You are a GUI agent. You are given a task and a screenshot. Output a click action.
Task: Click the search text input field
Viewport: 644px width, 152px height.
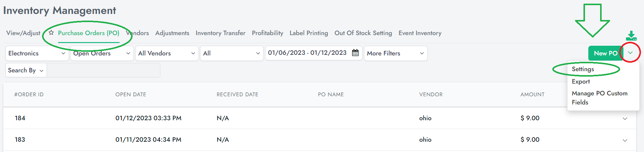[103, 70]
